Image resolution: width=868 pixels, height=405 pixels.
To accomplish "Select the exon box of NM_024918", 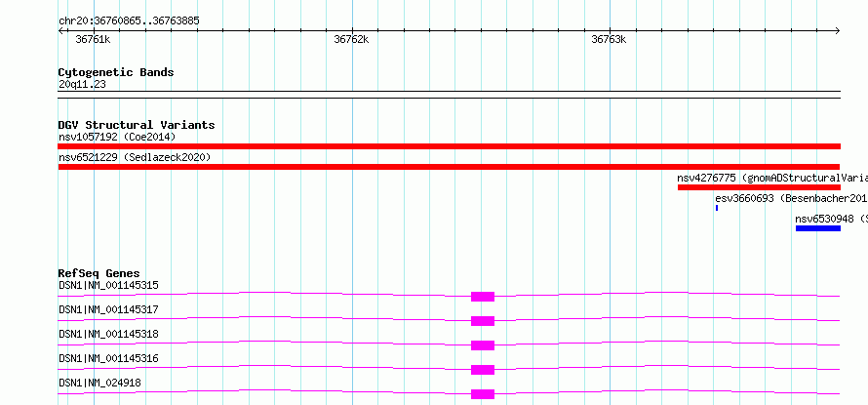I will [483, 394].
